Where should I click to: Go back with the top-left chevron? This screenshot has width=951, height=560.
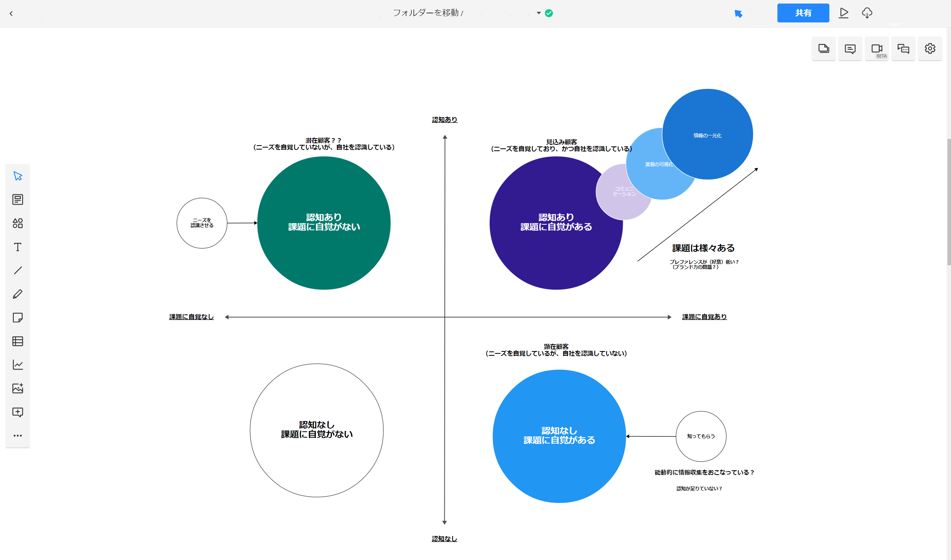click(x=11, y=13)
